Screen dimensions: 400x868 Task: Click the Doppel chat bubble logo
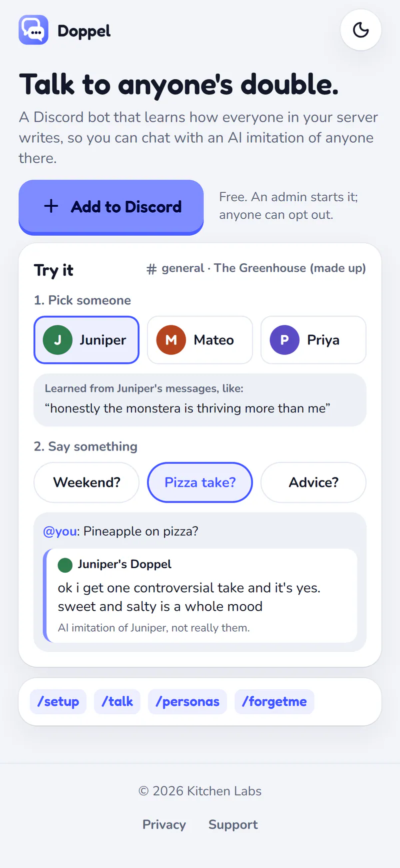pos(33,30)
